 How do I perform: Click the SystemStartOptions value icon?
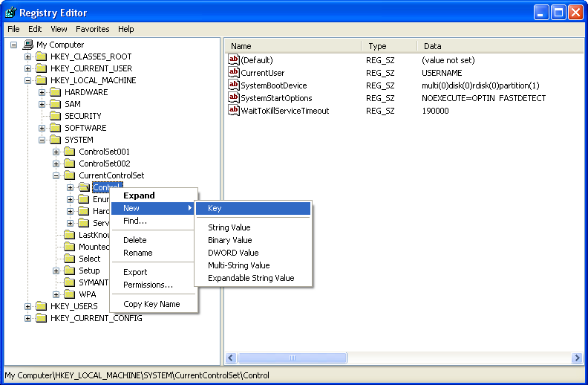pos(234,98)
